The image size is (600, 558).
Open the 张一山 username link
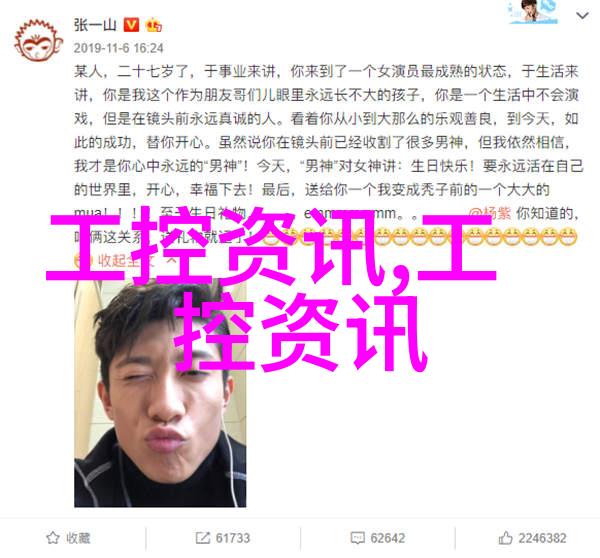tap(95, 25)
